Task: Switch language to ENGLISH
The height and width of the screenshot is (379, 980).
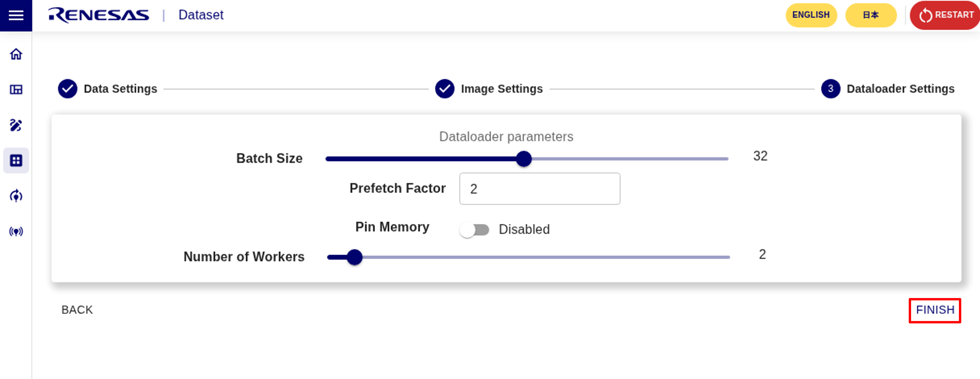Action: [x=811, y=15]
